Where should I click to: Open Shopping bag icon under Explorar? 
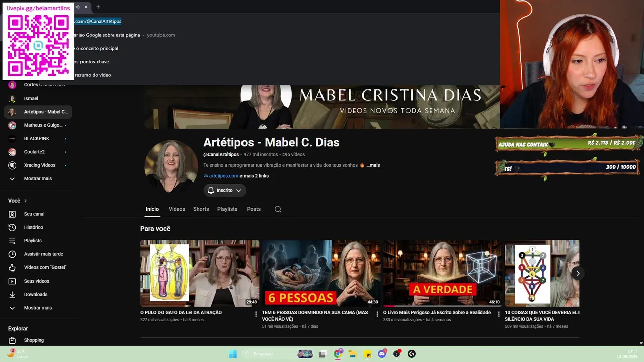pos(12,340)
